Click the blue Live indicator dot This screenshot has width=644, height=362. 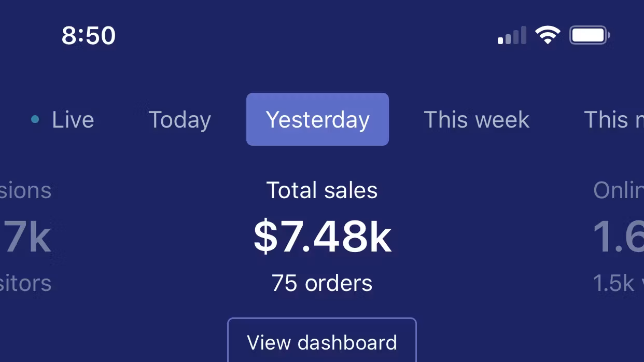[35, 120]
